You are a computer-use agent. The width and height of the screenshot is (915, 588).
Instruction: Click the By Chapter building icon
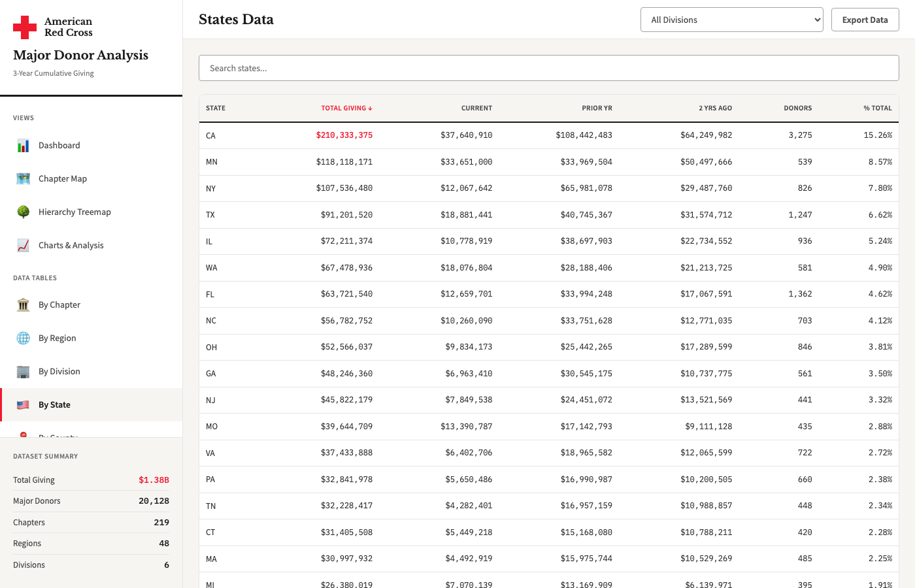click(23, 305)
